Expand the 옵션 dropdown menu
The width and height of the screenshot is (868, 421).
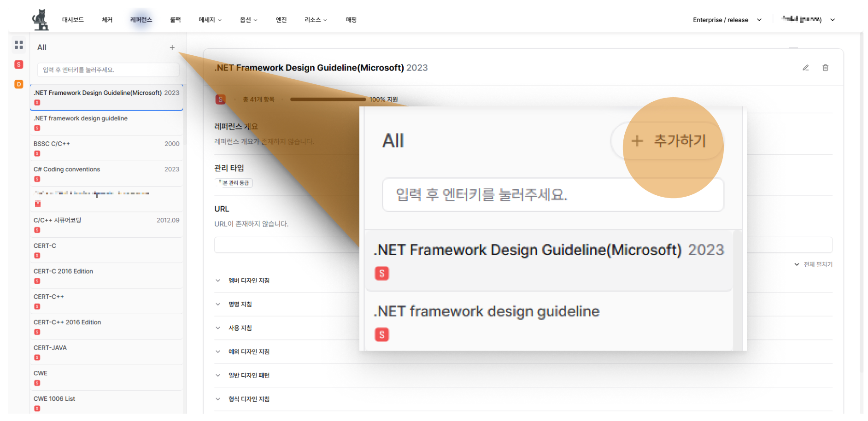coord(249,20)
